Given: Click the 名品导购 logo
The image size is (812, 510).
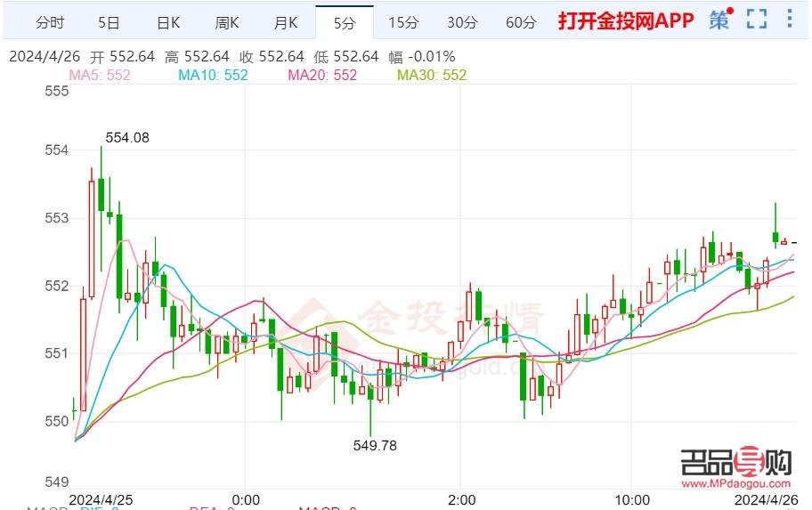Looking at the screenshot, I should [x=735, y=462].
